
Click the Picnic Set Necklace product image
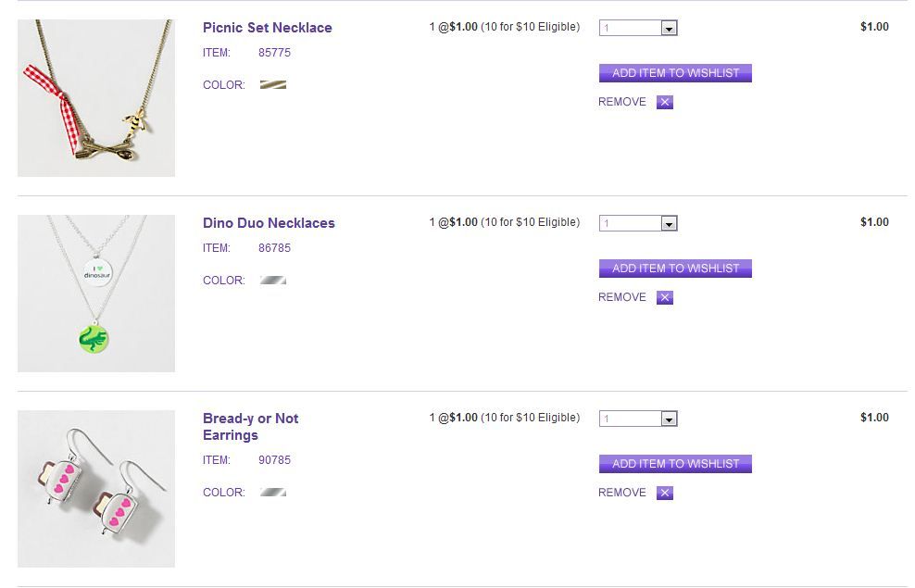(96, 98)
